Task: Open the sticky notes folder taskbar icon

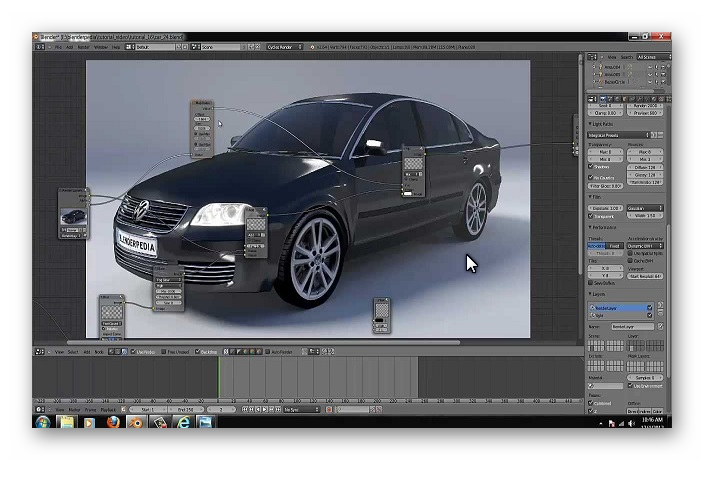Action: (x=66, y=422)
